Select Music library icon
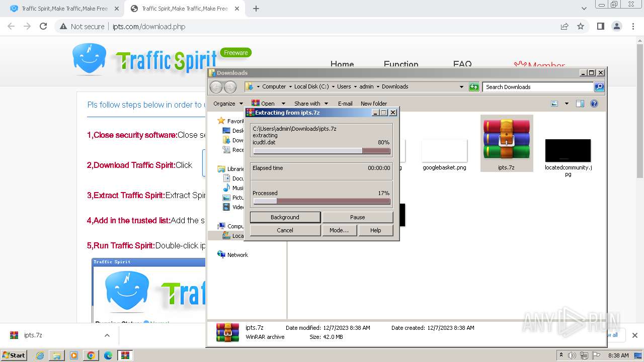Screen dimensions: 644x362 pyautogui.click(x=227, y=188)
